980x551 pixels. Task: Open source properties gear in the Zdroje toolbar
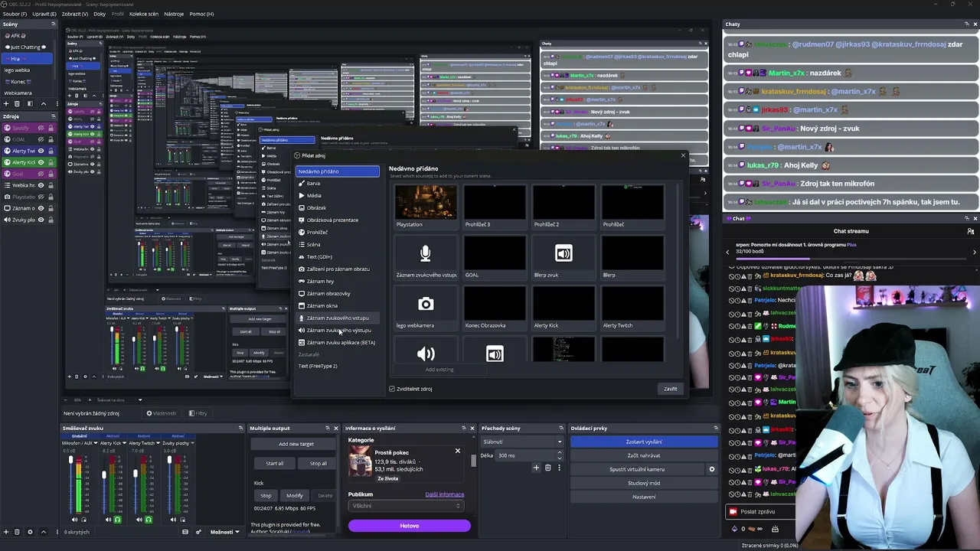click(x=30, y=532)
